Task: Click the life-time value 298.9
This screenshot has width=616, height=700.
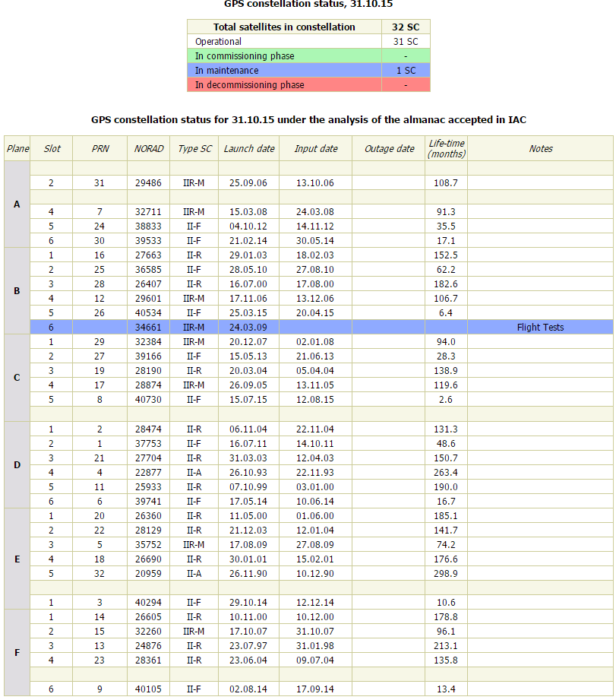Action: pos(447,573)
